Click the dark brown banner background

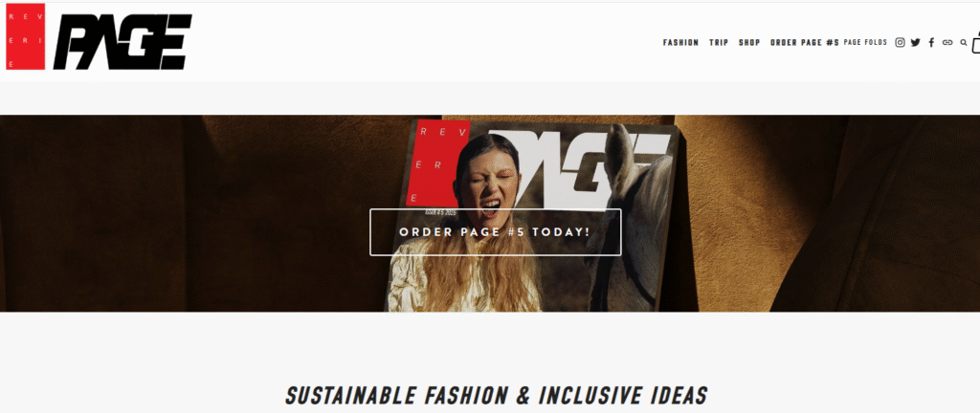coord(188,213)
